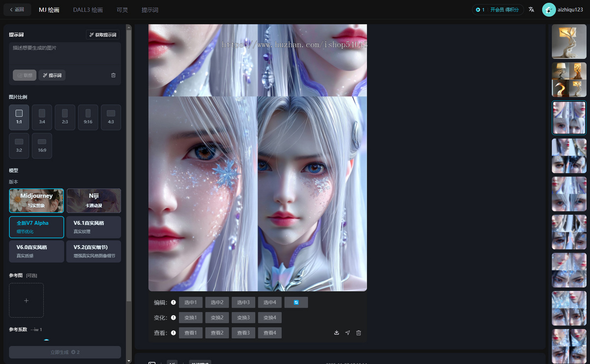Click the prompt description text area
Viewport: 590px width, 364px height.
click(x=64, y=54)
